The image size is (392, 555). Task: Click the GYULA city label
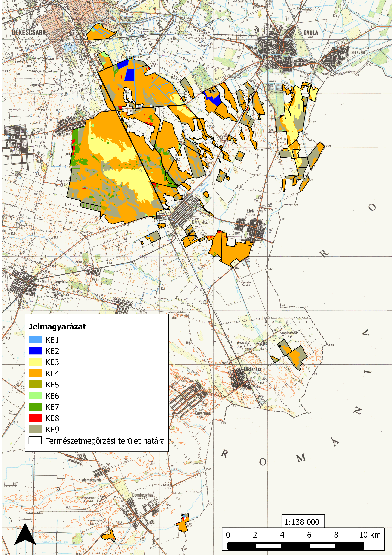click(311, 33)
